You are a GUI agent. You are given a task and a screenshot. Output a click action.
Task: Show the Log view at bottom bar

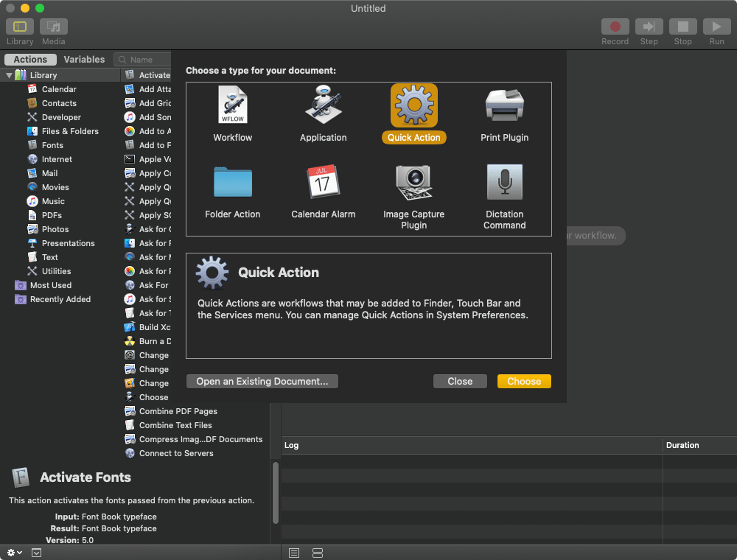point(293,553)
